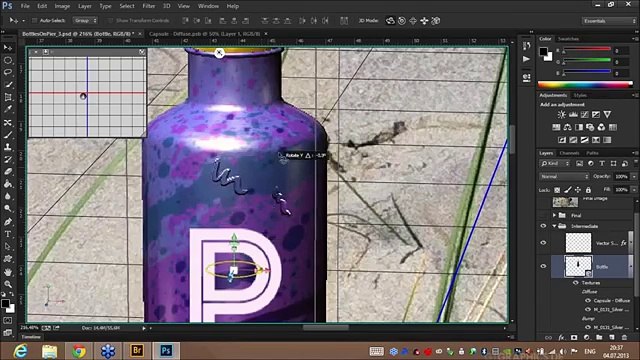The width and height of the screenshot is (640, 360).
Task: Open the Timeline panel tab
Action: [x=31, y=337]
